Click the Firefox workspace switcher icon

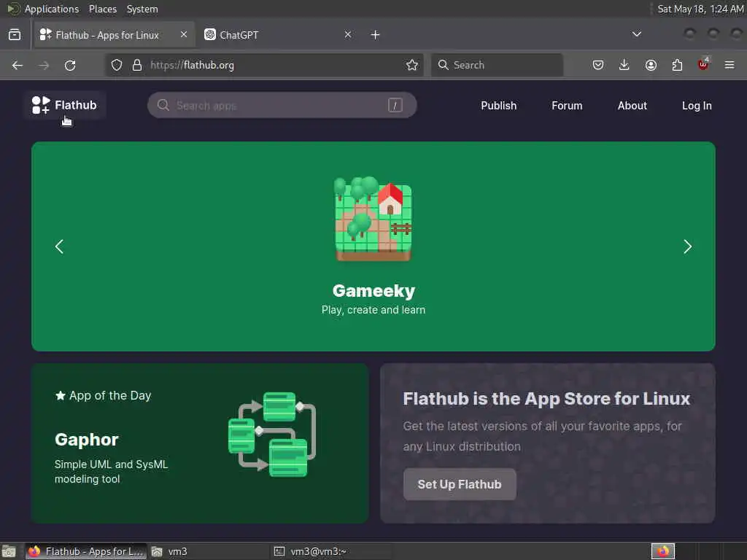point(663,551)
